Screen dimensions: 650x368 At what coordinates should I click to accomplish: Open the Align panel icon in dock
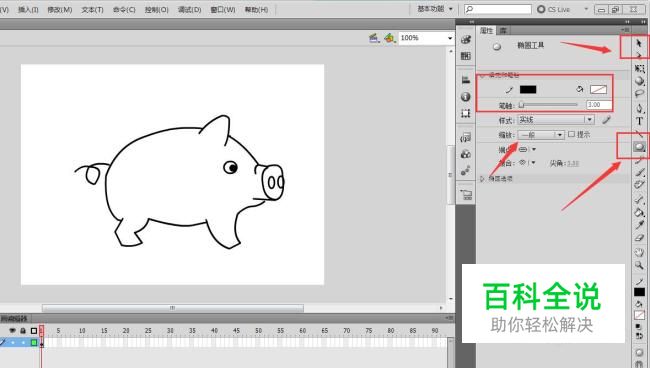[x=466, y=80]
